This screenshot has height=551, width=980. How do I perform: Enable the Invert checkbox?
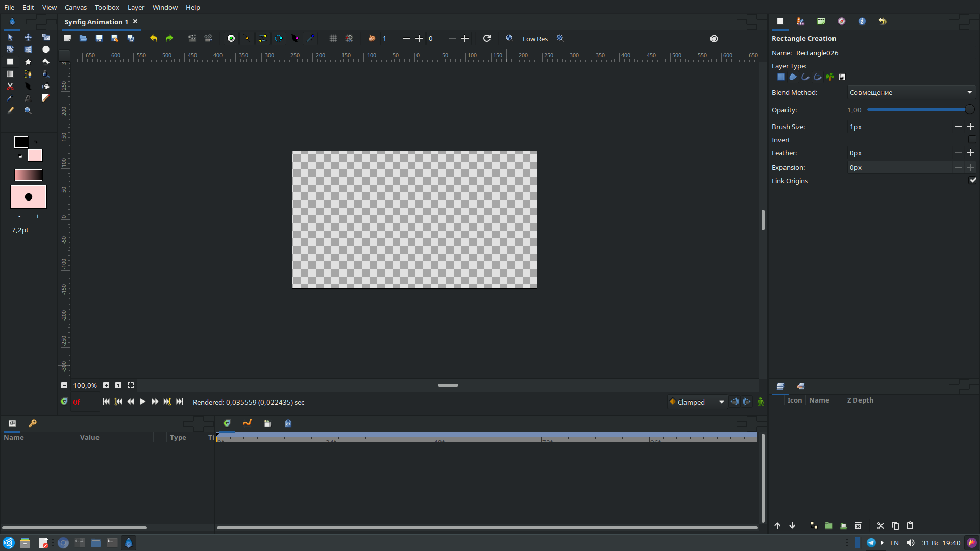(x=972, y=139)
